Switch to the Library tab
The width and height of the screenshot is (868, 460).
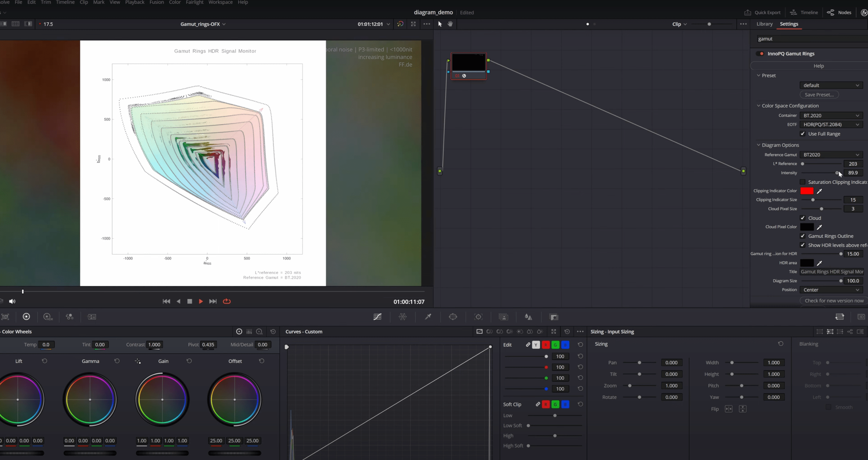(x=764, y=24)
